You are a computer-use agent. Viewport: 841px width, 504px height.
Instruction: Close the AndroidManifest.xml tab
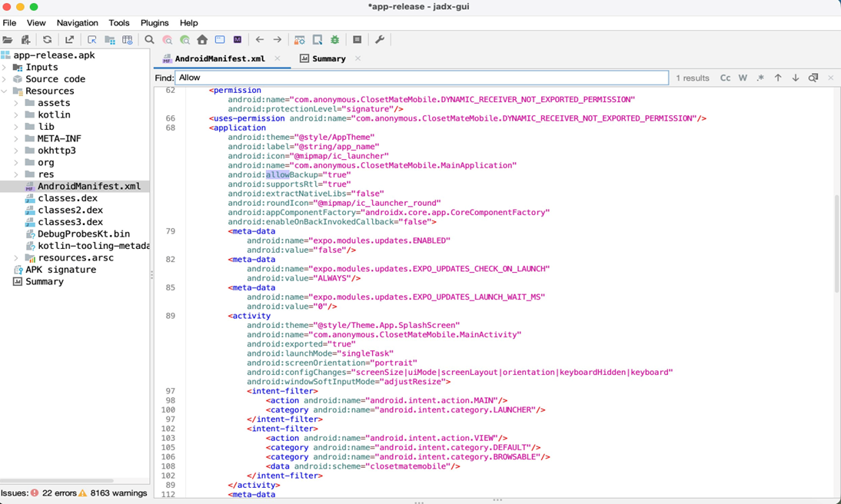[278, 58]
